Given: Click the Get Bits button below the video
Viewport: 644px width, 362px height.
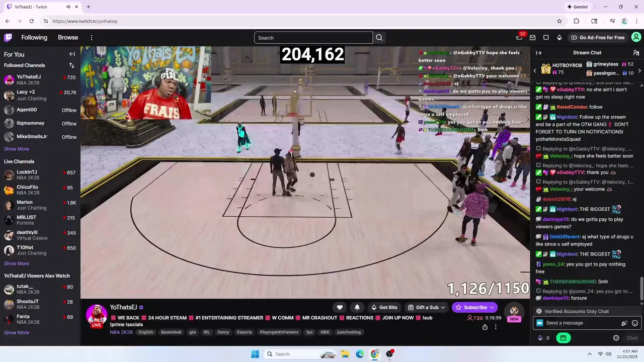Looking at the screenshot, I should (384, 307).
